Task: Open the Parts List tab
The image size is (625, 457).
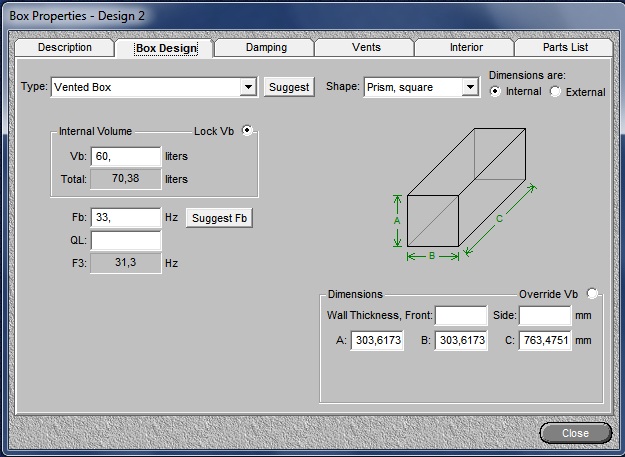Action: (x=565, y=48)
